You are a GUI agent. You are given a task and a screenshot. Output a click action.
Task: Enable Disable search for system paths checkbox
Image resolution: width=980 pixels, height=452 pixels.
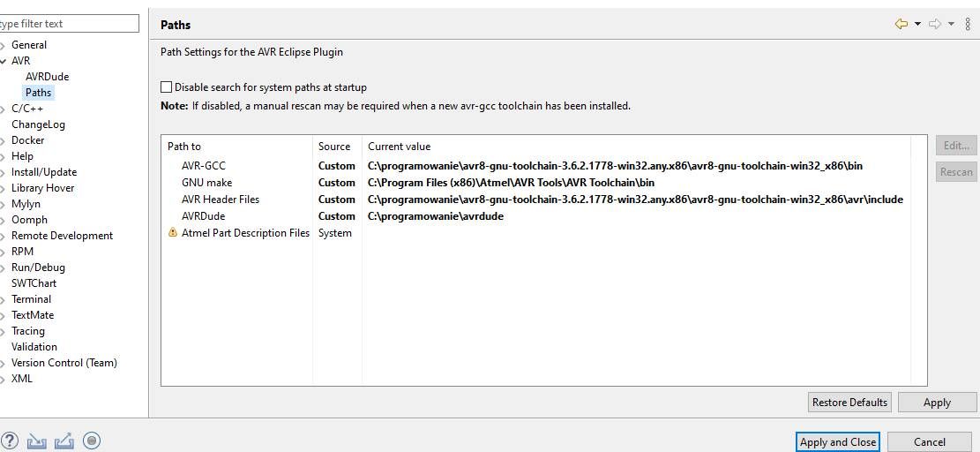pos(167,87)
